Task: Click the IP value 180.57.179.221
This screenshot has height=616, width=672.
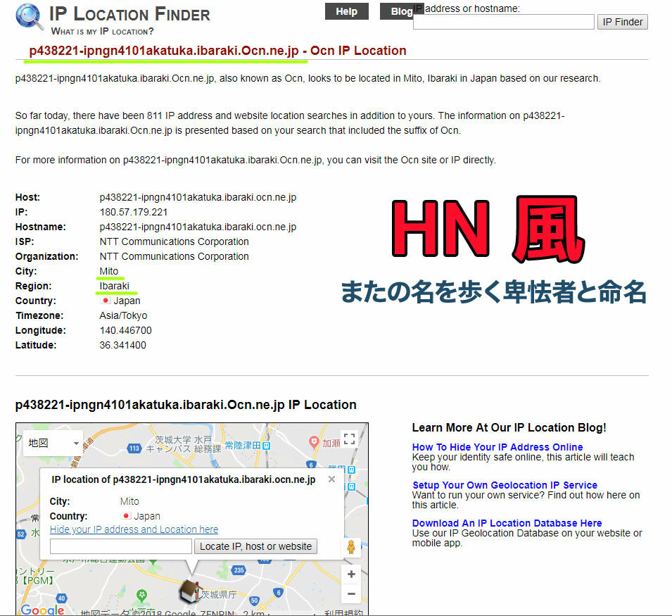Action: (x=134, y=212)
